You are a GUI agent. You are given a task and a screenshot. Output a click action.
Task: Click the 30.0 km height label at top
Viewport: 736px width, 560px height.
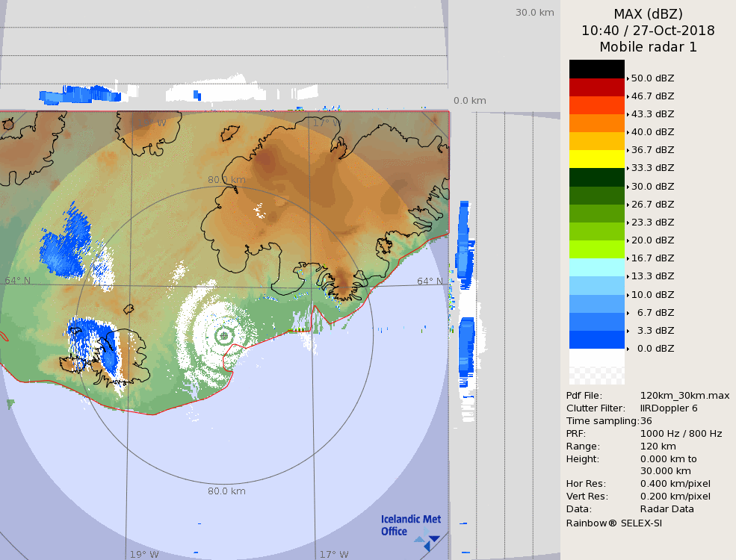click(x=534, y=12)
